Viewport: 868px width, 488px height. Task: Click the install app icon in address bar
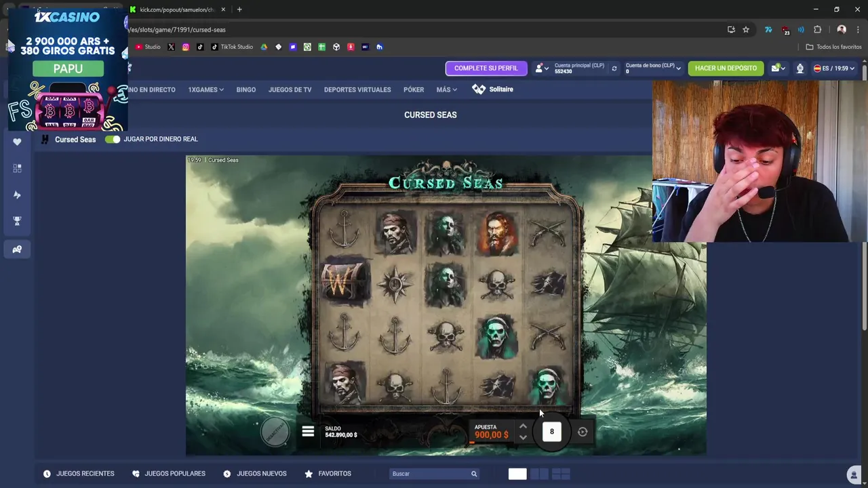click(731, 30)
